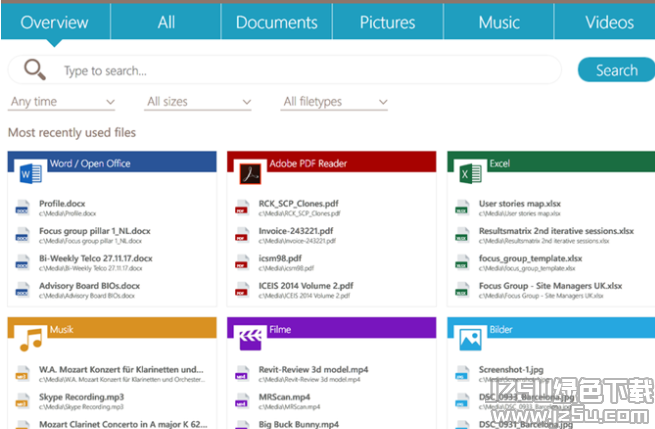The width and height of the screenshot is (655, 429).
Task: Open Big Buck Bunny.mp4
Action: (299, 424)
